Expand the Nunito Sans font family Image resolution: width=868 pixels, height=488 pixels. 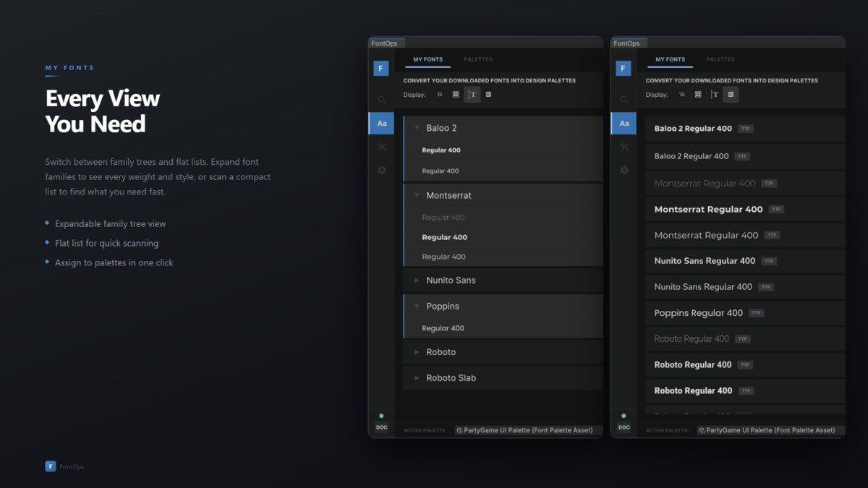(417, 281)
